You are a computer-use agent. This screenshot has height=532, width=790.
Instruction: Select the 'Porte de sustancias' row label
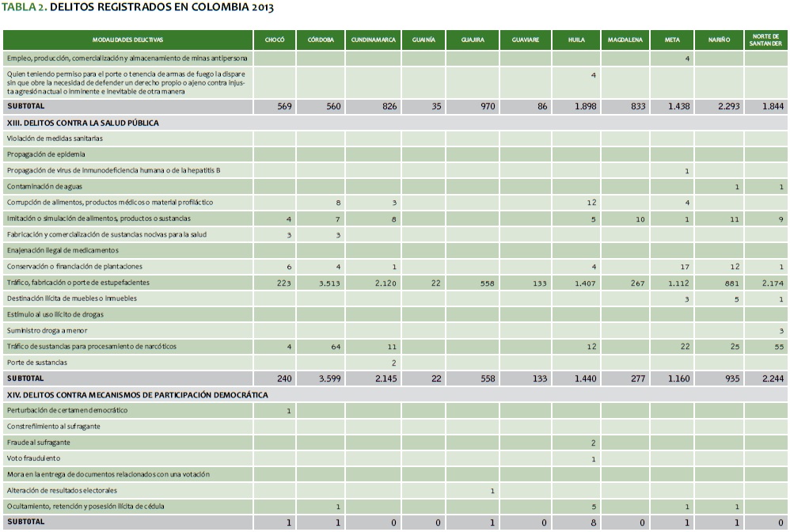coord(37,363)
